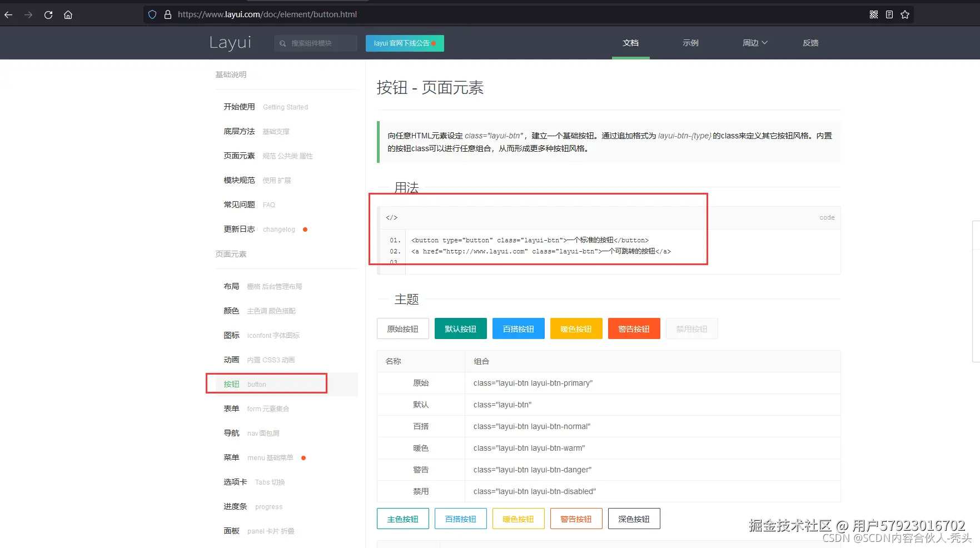Click the orange 警告按钮 warning button
The image size is (980, 548).
click(x=634, y=328)
